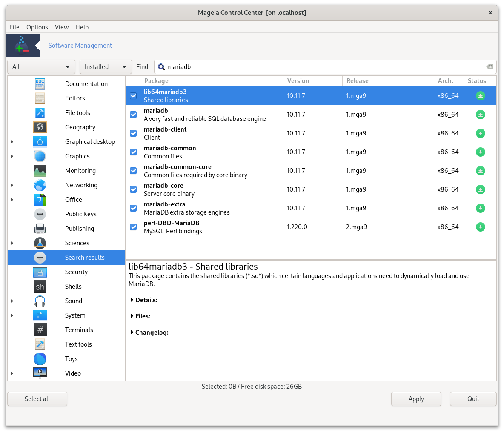The image size is (504, 433).
Task: Click the Monitoring chart icon
Action: (40, 171)
